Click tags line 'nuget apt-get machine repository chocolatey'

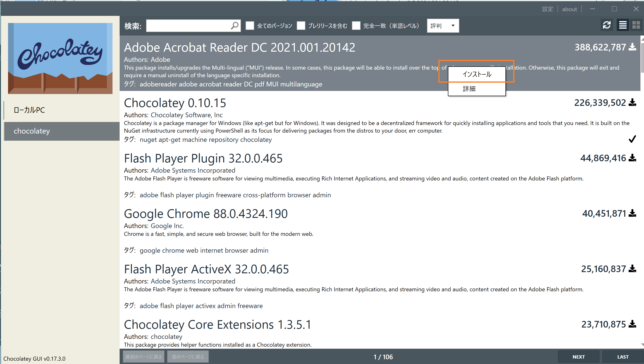206,140
